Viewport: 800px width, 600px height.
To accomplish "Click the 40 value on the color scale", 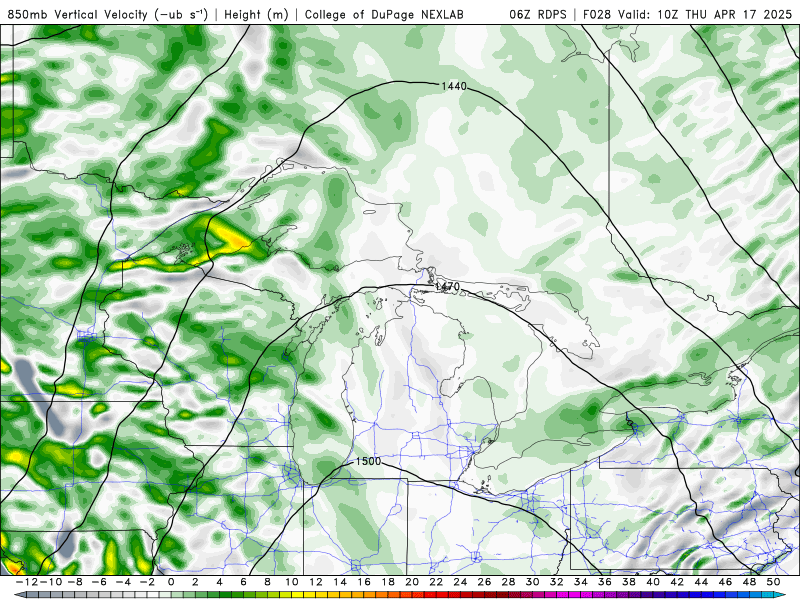I will pos(653,582).
